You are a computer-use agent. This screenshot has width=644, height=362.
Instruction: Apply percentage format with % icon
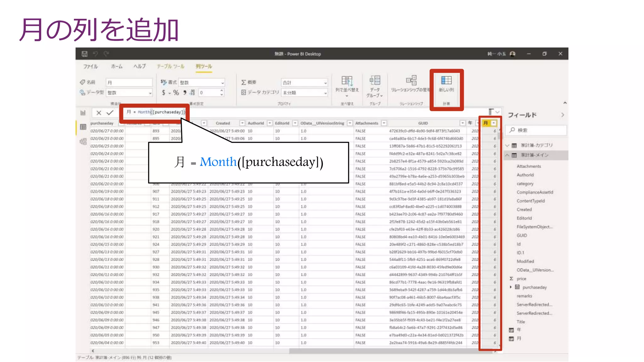pos(176,92)
